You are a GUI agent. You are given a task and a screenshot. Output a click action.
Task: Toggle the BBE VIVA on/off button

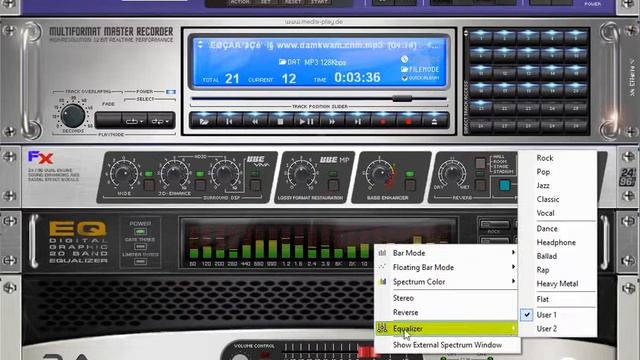[x=255, y=185]
